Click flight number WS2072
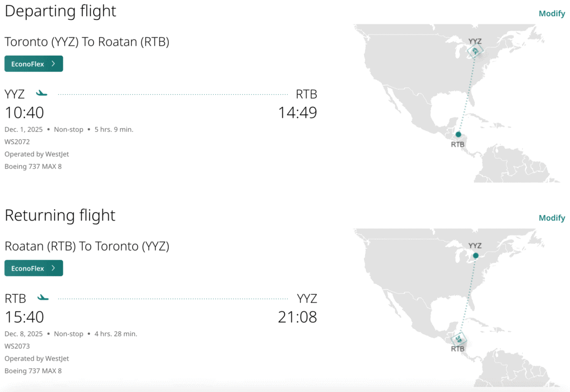The width and height of the screenshot is (570, 392). click(17, 141)
